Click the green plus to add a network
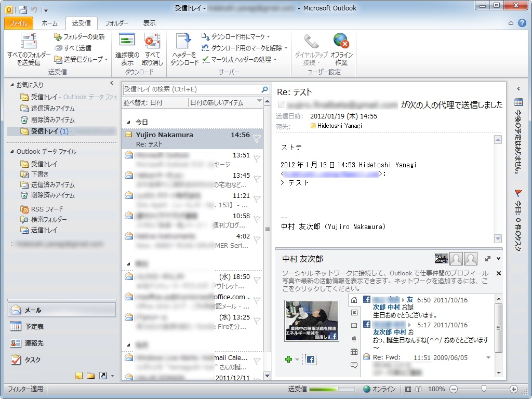The width and height of the screenshot is (532, 399). click(287, 359)
